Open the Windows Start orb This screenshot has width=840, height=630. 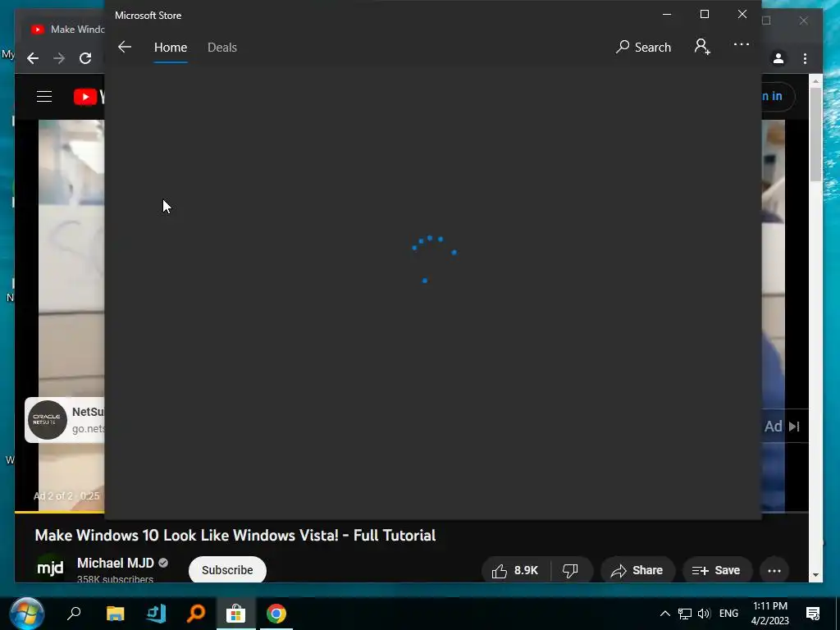[25, 613]
